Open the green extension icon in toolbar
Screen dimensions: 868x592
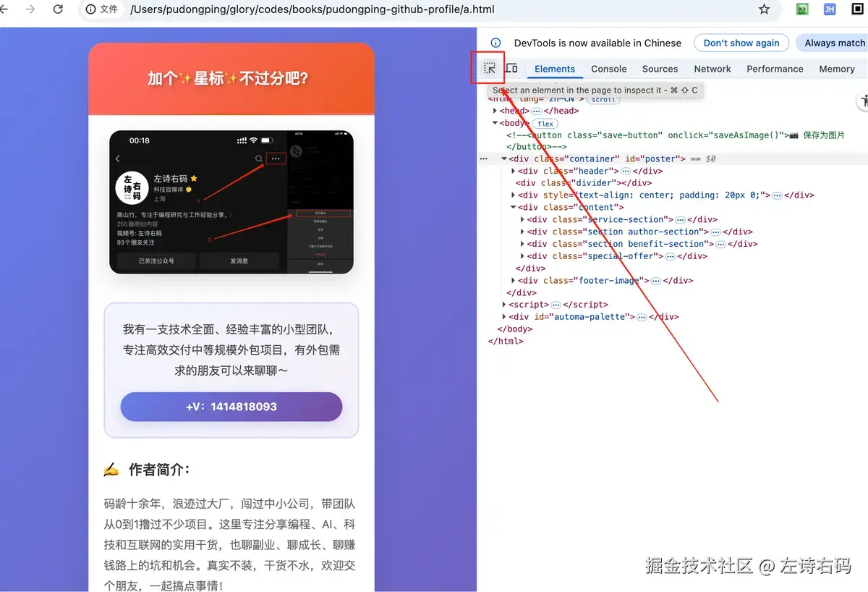[x=802, y=9]
